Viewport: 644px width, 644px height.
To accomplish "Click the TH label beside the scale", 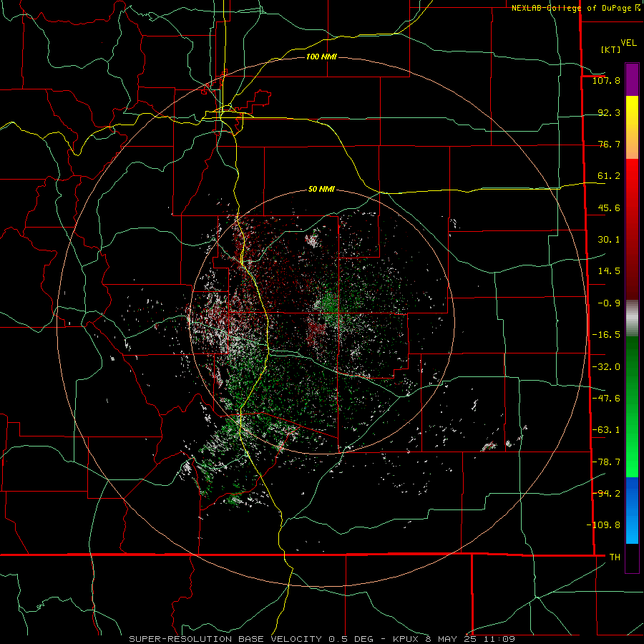I will click(615, 557).
